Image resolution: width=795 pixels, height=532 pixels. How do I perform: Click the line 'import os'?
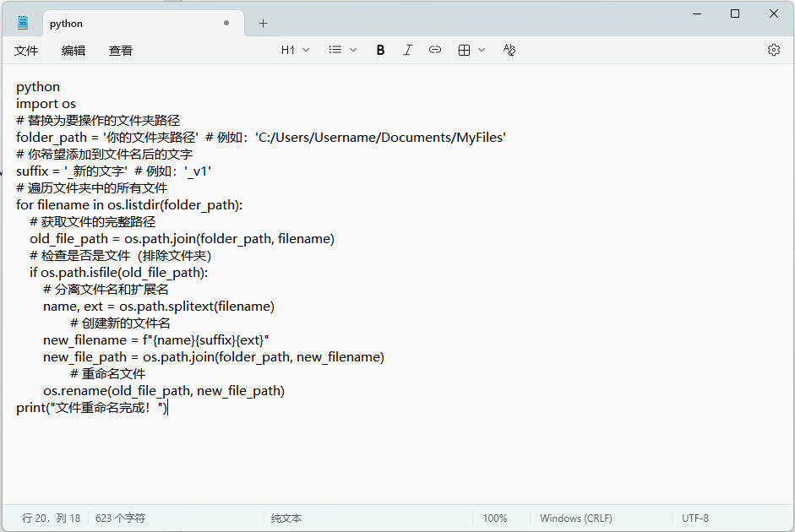pos(46,103)
